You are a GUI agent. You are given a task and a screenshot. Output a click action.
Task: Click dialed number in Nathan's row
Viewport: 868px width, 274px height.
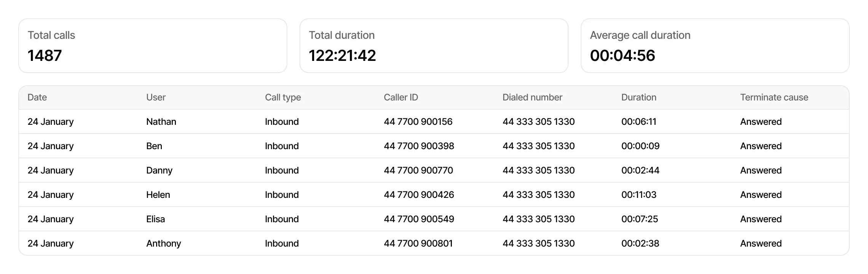pyautogui.click(x=539, y=122)
